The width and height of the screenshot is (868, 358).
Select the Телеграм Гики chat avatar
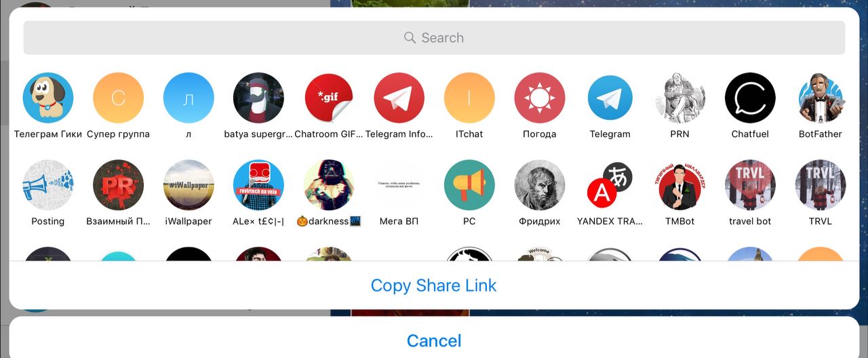(48, 98)
